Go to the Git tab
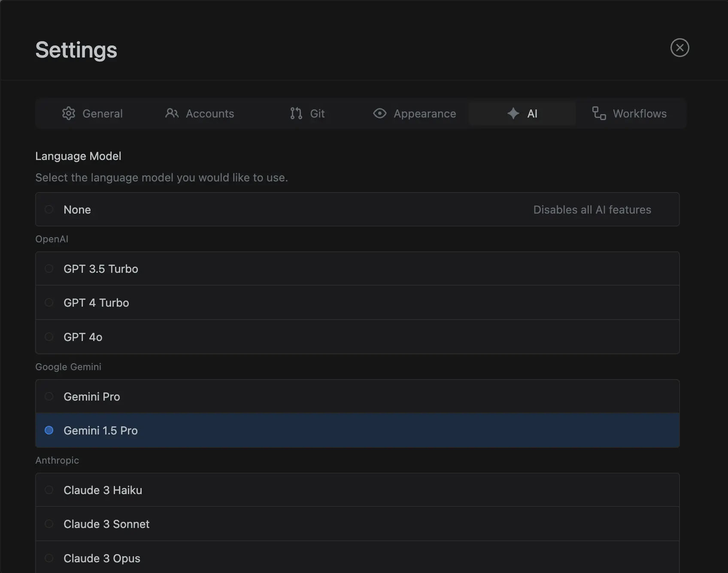728x573 pixels. 307,114
